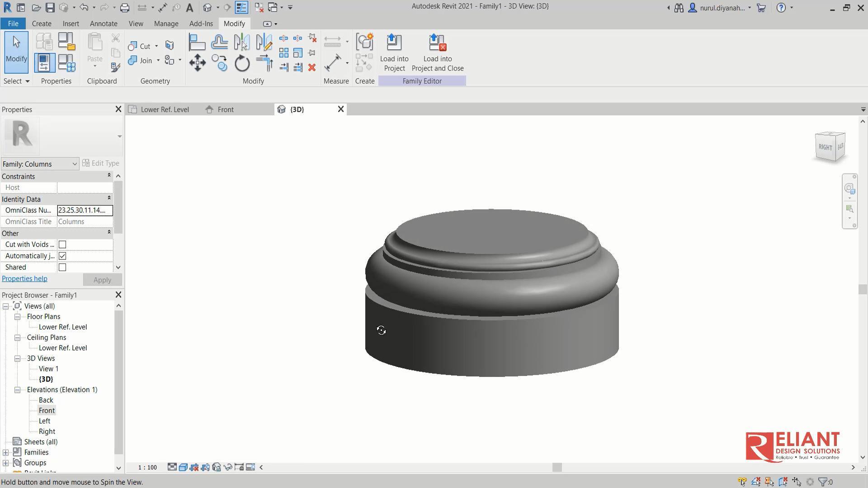Click Mirror - Draw Axis icon
The image size is (868, 488).
click(264, 42)
